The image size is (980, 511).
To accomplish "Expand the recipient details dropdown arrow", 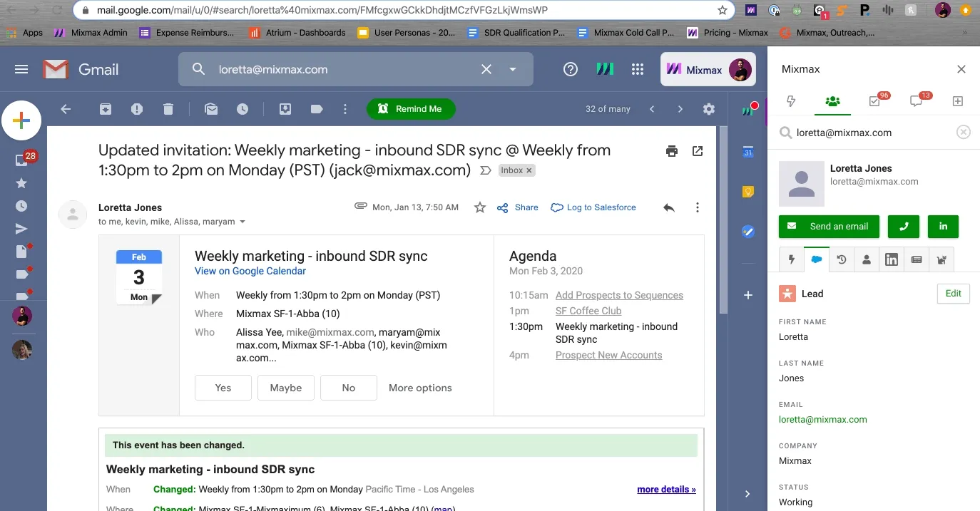I will tap(243, 222).
